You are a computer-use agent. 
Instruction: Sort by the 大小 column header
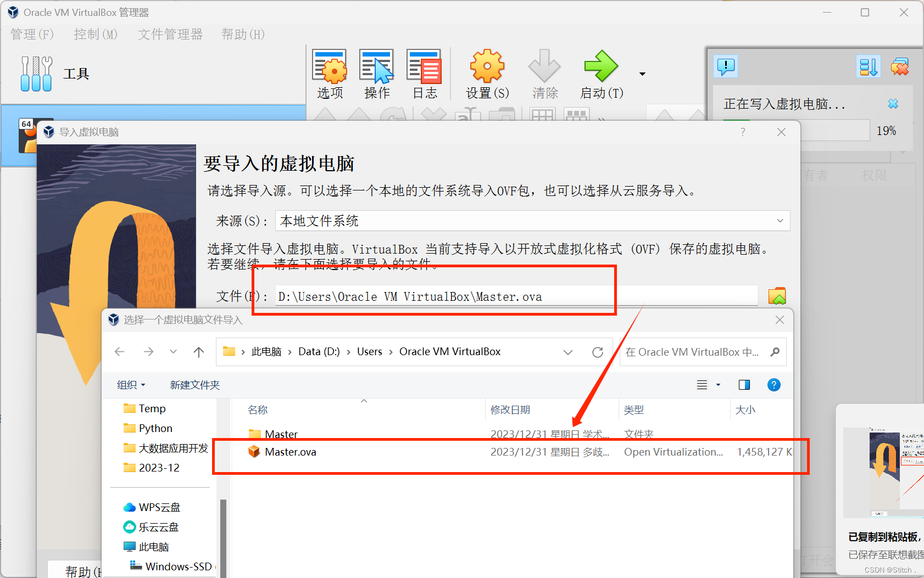pyautogui.click(x=761, y=409)
